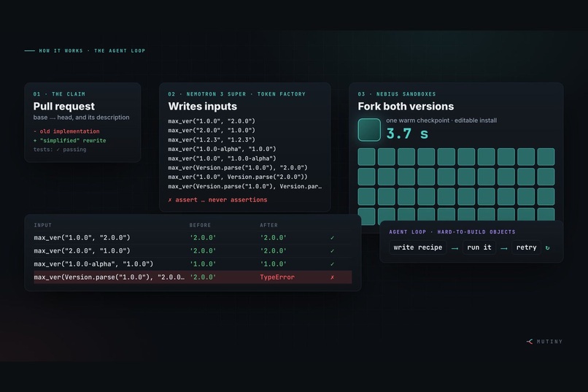Click BEFORE value '1.0.0' in the alpha row
This screenshot has width=588, height=392.
click(203, 264)
